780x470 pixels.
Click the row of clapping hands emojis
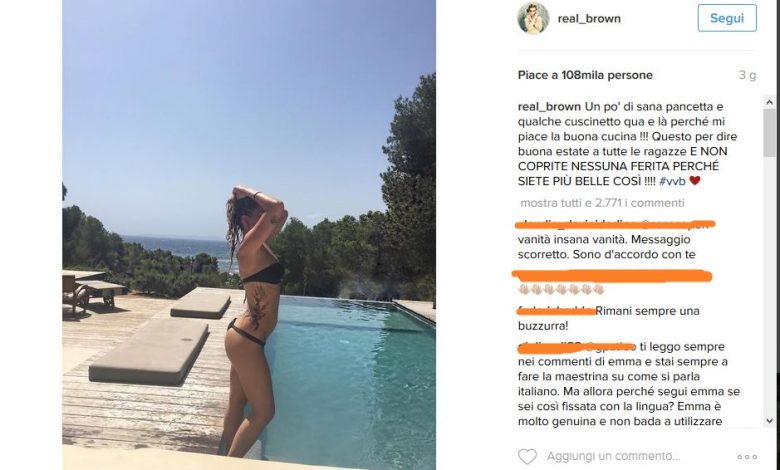561,289
